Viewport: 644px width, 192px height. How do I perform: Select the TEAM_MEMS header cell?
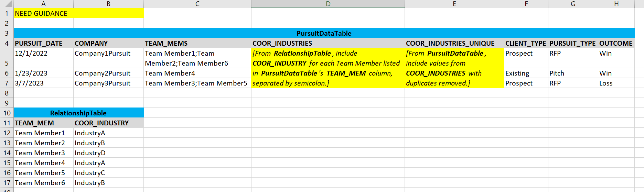(197, 43)
